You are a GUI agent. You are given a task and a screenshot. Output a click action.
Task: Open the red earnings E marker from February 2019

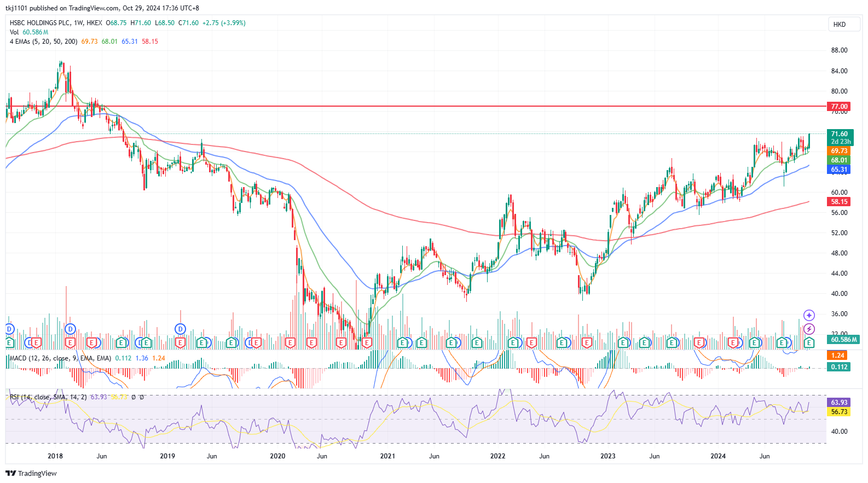tap(180, 343)
